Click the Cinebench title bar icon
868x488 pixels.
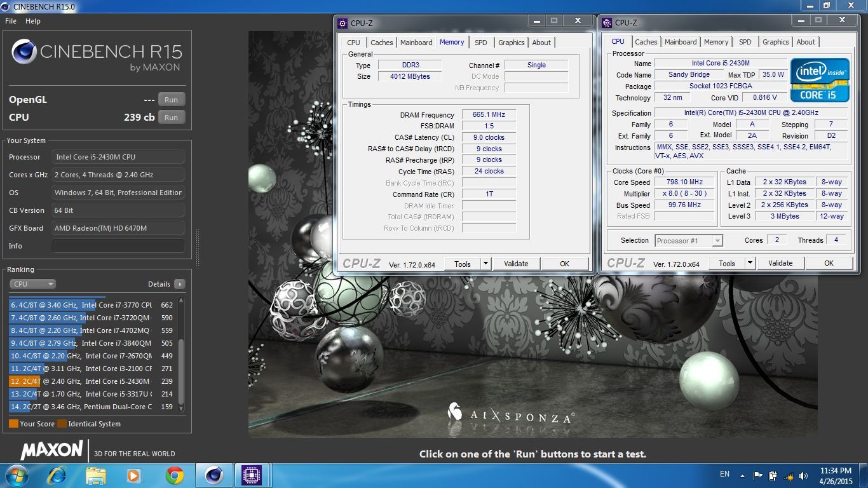pos(6,6)
